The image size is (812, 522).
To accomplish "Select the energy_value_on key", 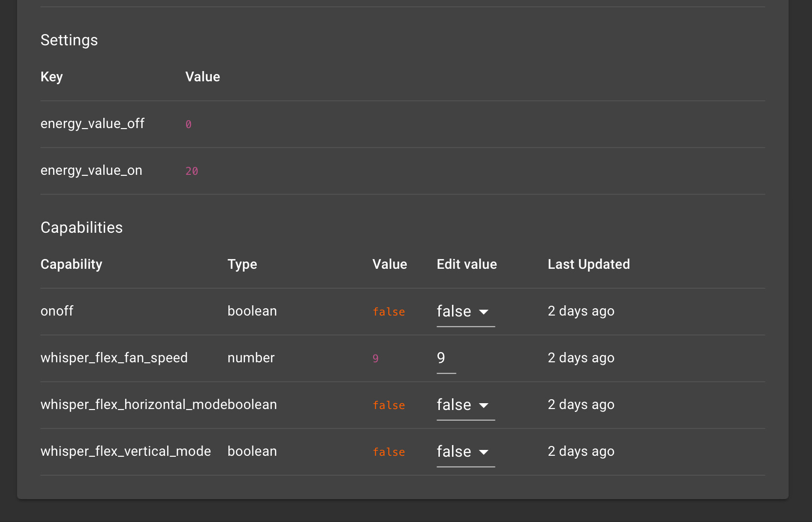I will [x=91, y=170].
